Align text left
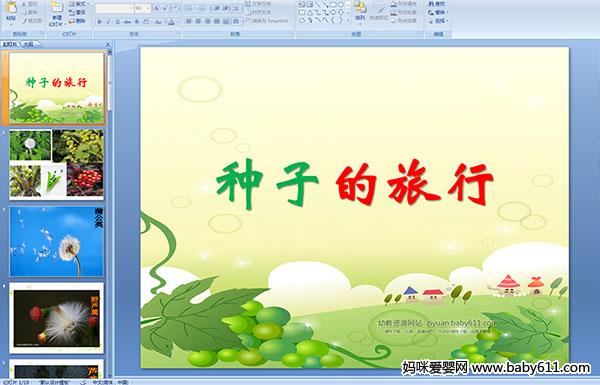 coord(189,21)
